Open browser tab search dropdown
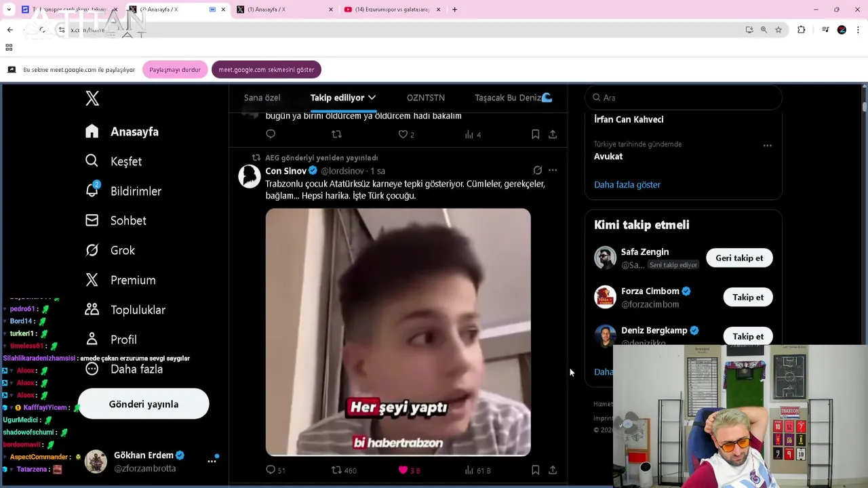 [9, 9]
